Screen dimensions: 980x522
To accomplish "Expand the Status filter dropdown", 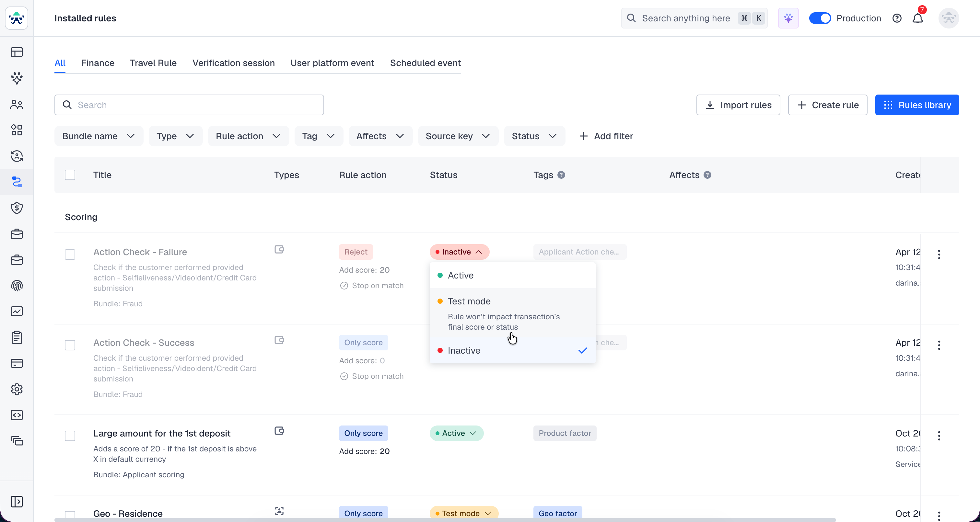I will pos(534,136).
